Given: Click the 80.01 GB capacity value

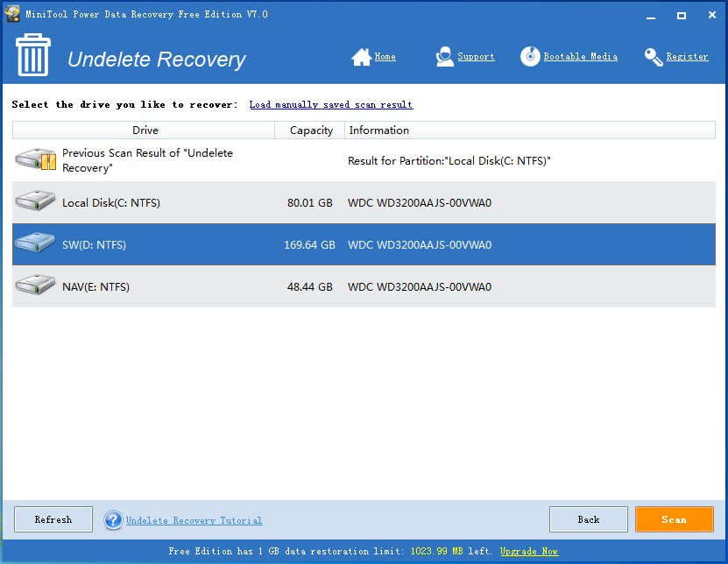Looking at the screenshot, I should click(309, 203).
